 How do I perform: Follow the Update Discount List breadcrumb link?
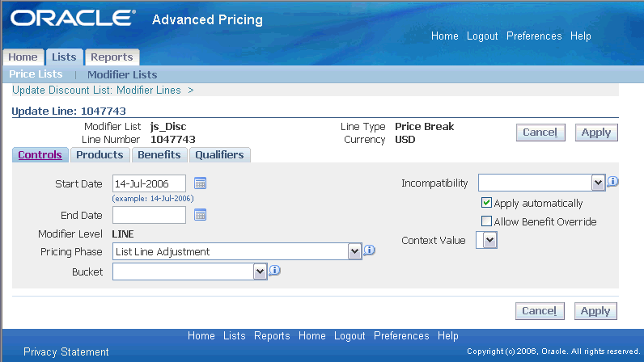pos(96,90)
